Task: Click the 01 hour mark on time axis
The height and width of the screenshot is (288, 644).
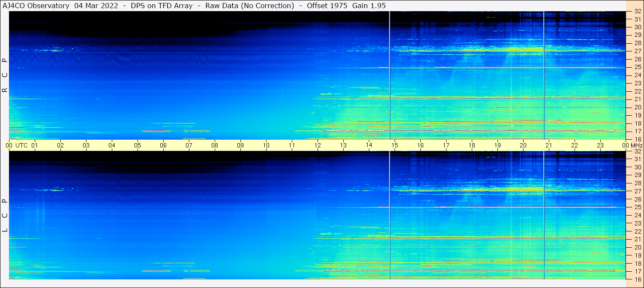Action: pyautogui.click(x=35, y=145)
